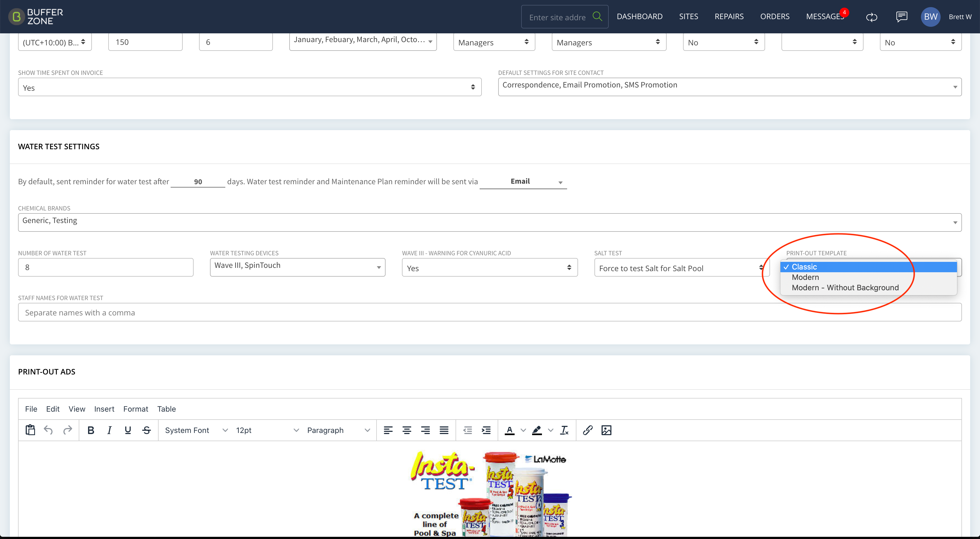The width and height of the screenshot is (980, 539).
Task: Click the undo arrow icon
Action: (48, 430)
